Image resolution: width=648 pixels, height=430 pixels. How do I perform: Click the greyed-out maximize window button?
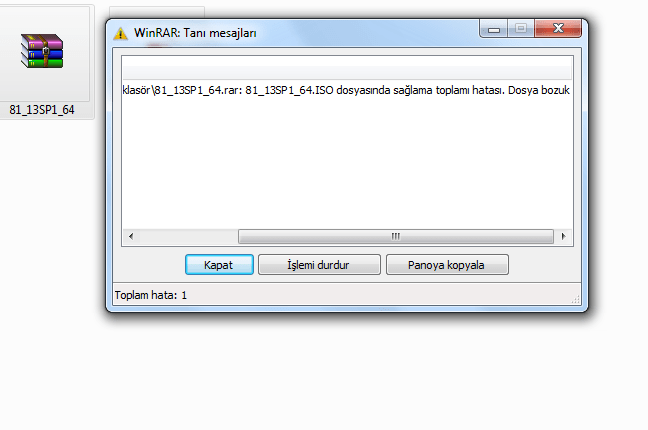point(521,29)
